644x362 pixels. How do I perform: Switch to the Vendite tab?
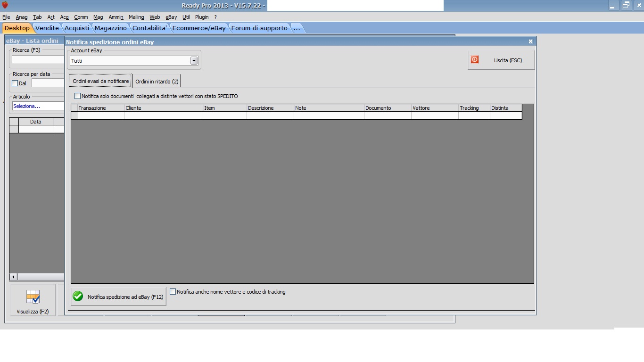click(47, 28)
